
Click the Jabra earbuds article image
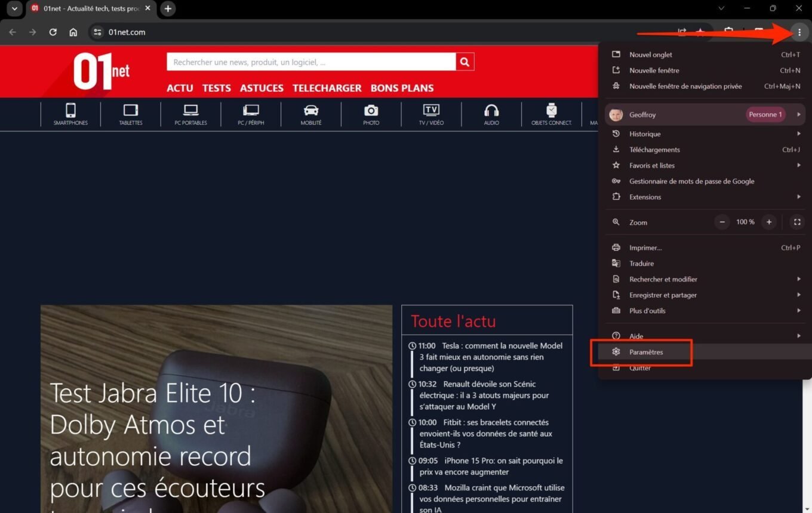point(216,409)
